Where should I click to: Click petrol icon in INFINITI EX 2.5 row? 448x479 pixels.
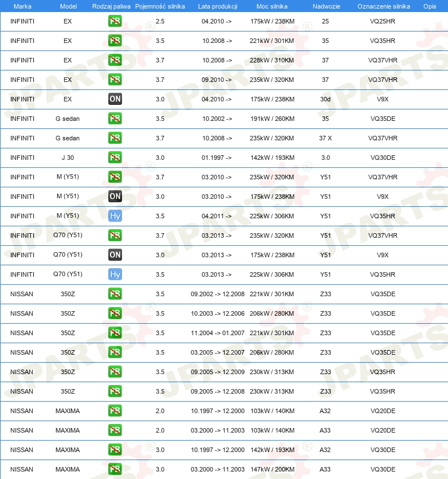point(115,21)
